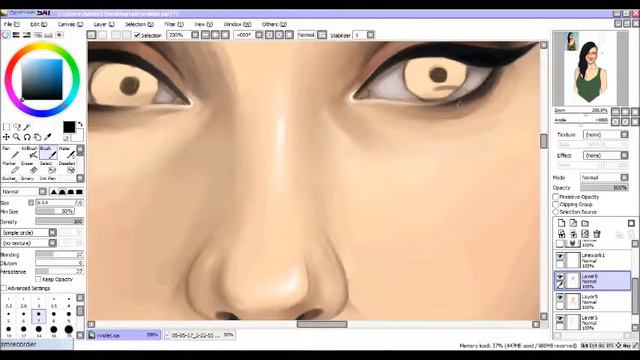Hide Layer6 via its eye icon
Viewport: 640px width, 360px height.
[560, 277]
